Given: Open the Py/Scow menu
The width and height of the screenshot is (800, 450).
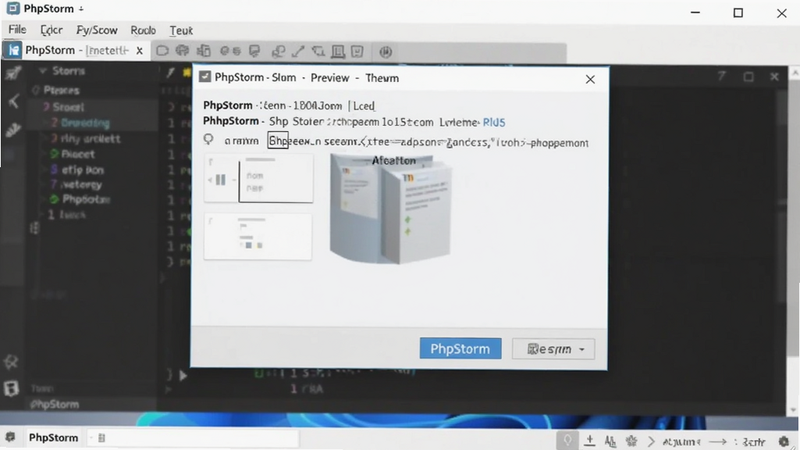Looking at the screenshot, I should pyautogui.click(x=97, y=30).
